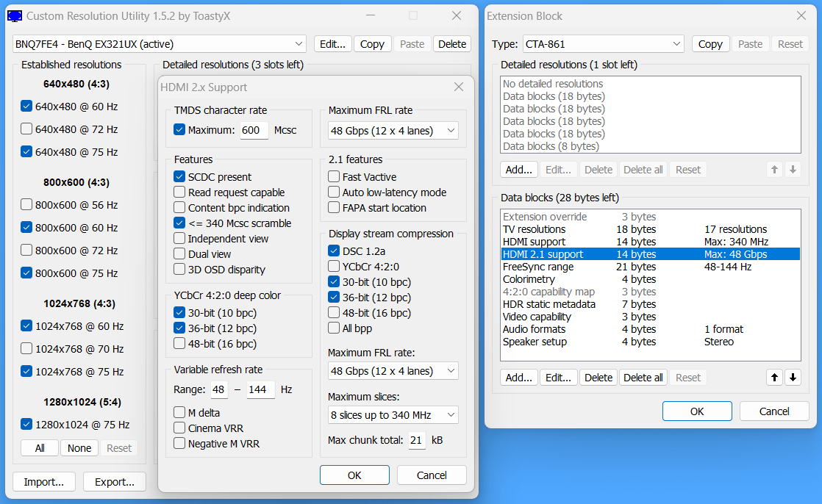Image resolution: width=822 pixels, height=504 pixels.
Task: Click Max chunk total kB field
Action: click(x=417, y=440)
